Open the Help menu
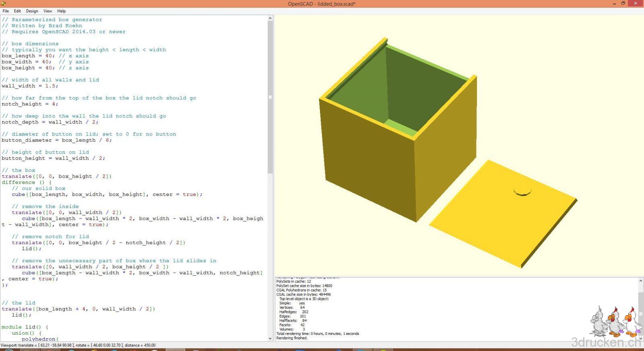Viewport: 644px width, 351px height. 61,11
